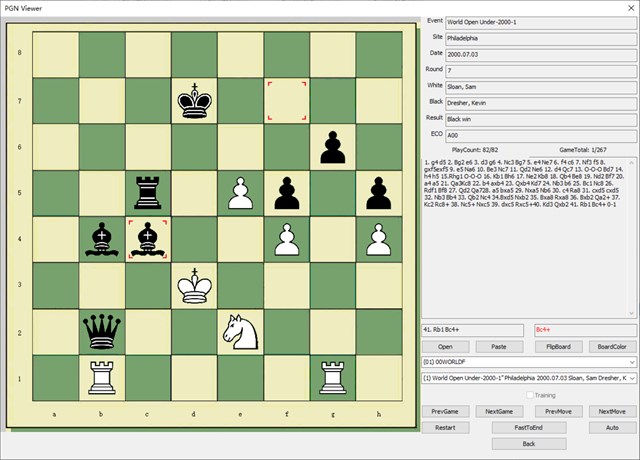Expand the 00WORLDF file dropdown
This screenshot has width=640, height=460.
pyautogui.click(x=632, y=362)
